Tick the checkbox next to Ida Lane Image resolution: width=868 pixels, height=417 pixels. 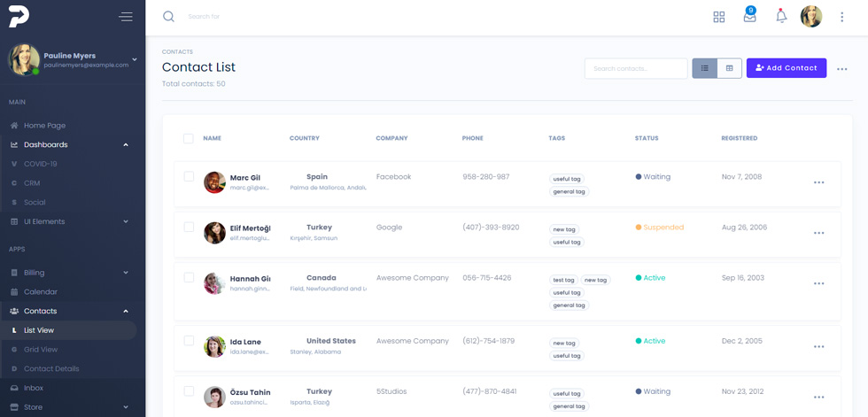pos(189,341)
